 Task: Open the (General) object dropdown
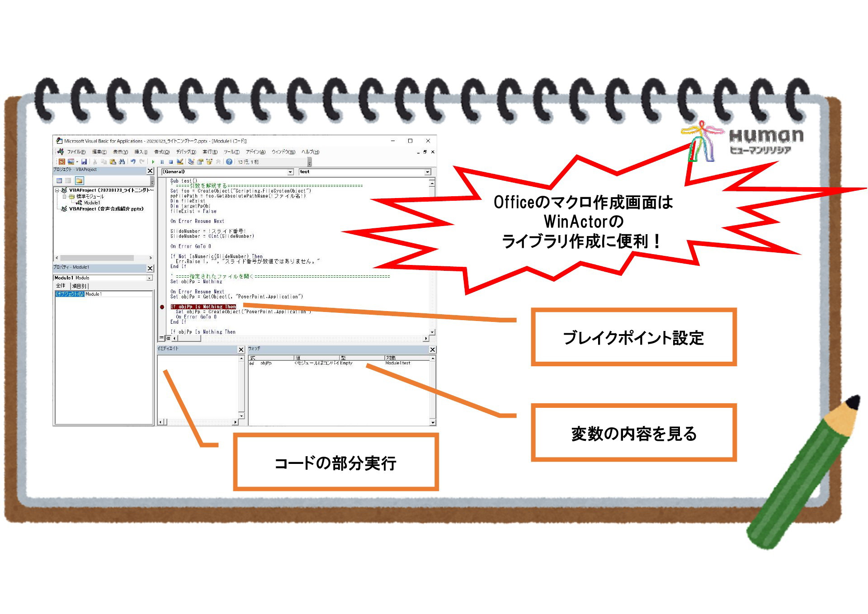point(290,172)
